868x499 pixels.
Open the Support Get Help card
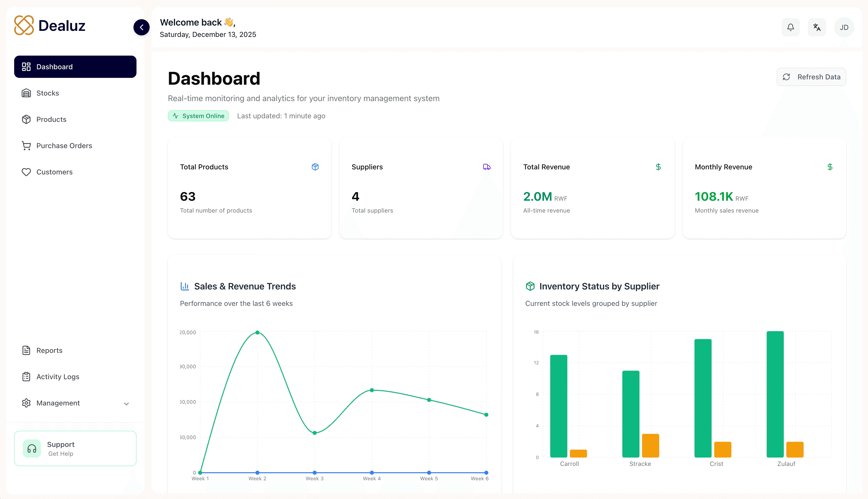[75, 448]
